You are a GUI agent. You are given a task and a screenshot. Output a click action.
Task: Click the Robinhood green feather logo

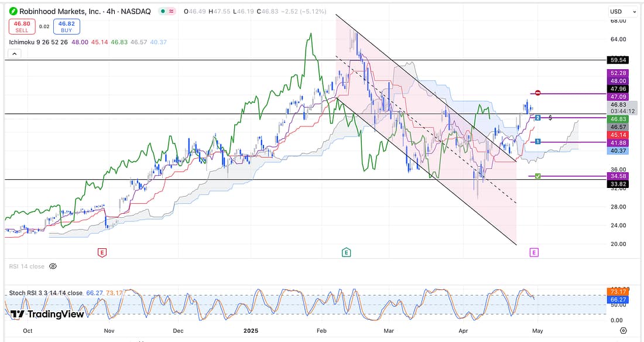tap(12, 11)
